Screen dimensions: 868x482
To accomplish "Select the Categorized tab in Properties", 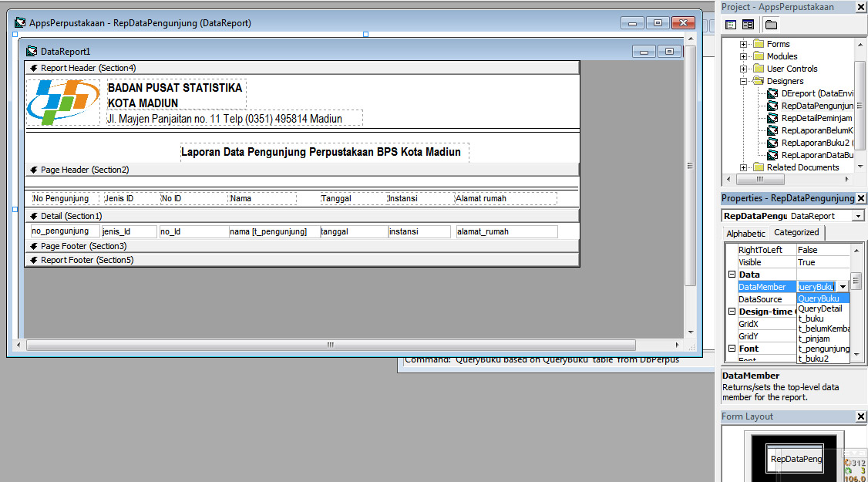I will pos(796,233).
